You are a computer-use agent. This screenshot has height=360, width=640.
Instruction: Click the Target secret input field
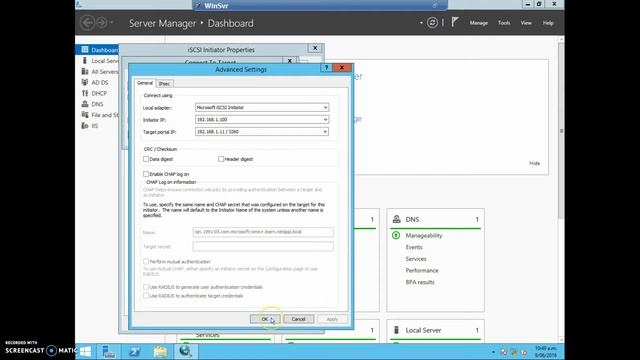[x=263, y=246]
